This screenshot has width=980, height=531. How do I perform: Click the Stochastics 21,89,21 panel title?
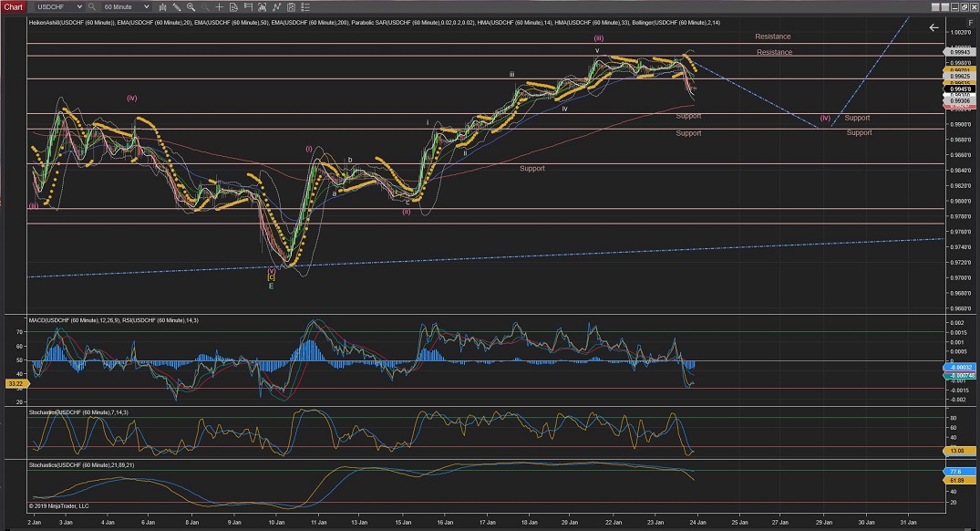tap(81, 464)
